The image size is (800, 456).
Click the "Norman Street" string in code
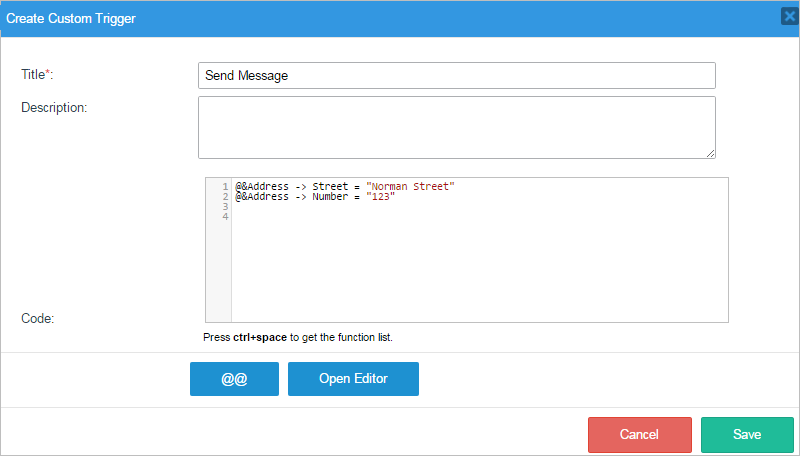(x=410, y=187)
